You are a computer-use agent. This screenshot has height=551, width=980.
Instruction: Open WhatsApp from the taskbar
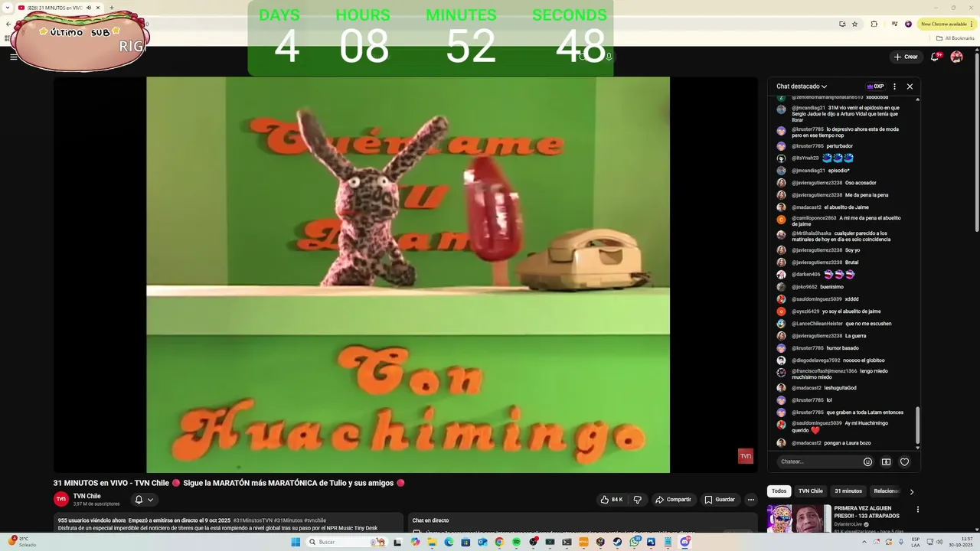click(635, 542)
